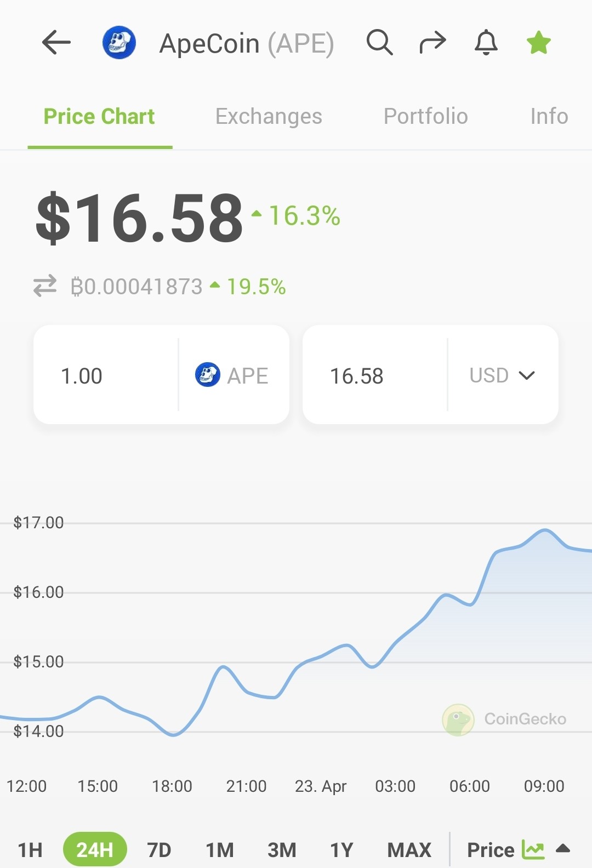Image resolution: width=592 pixels, height=868 pixels.
Task: Tap the back arrow icon
Action: click(x=56, y=43)
